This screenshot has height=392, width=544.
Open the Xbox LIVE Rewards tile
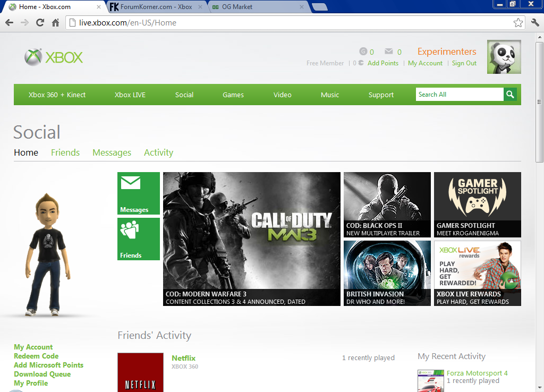click(x=478, y=274)
